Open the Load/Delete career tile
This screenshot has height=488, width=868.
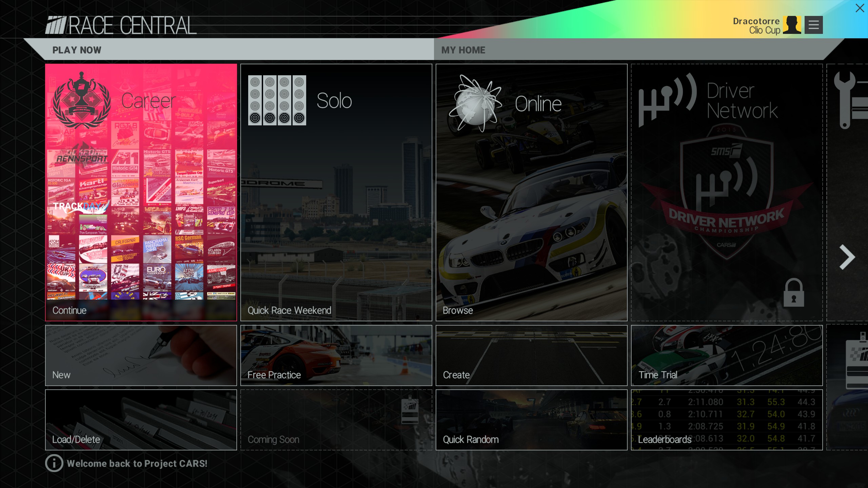coord(141,420)
